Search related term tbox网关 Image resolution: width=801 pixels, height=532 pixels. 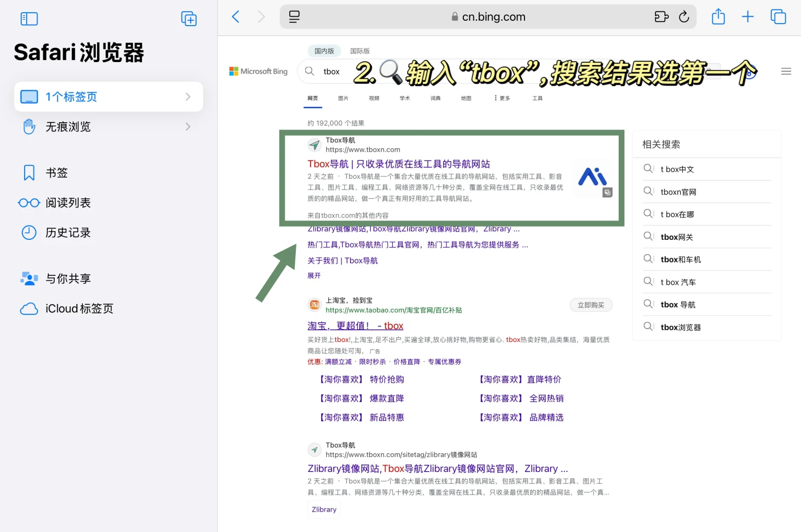707,237
